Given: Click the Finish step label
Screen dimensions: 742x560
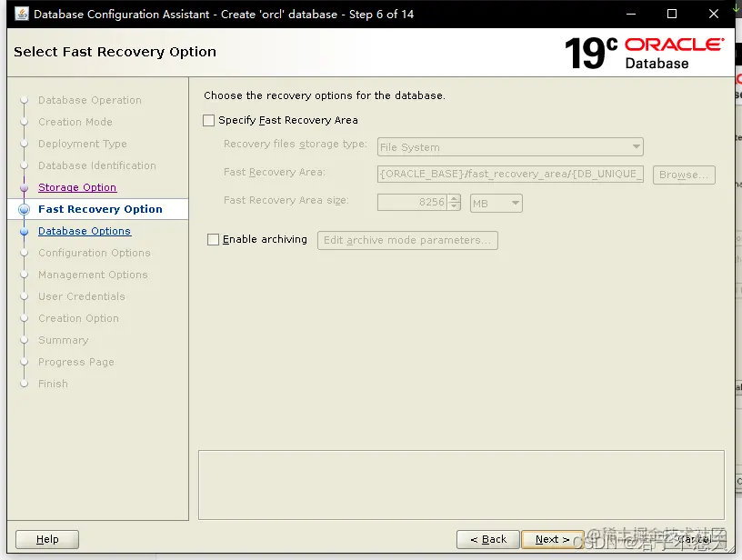Looking at the screenshot, I should pyautogui.click(x=53, y=384).
